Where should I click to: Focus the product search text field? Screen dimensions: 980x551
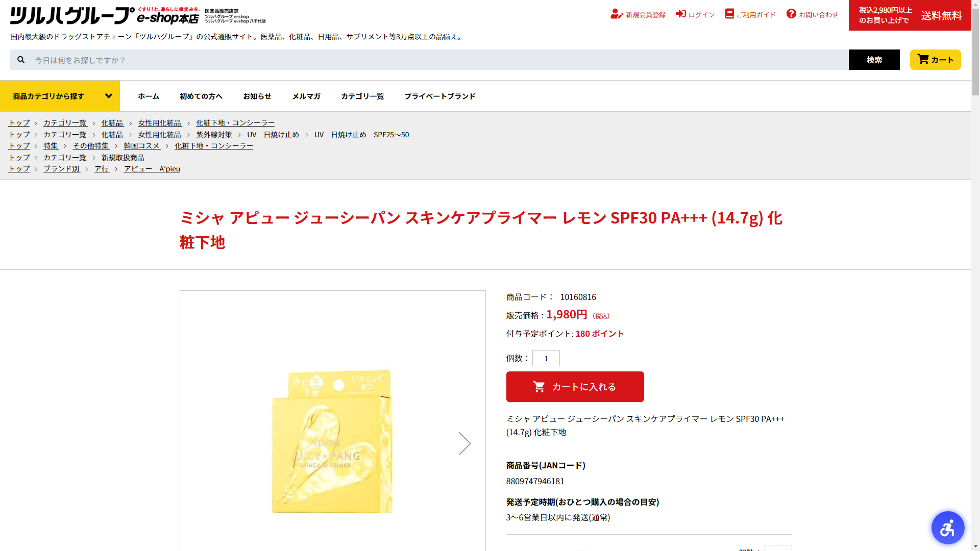439,60
